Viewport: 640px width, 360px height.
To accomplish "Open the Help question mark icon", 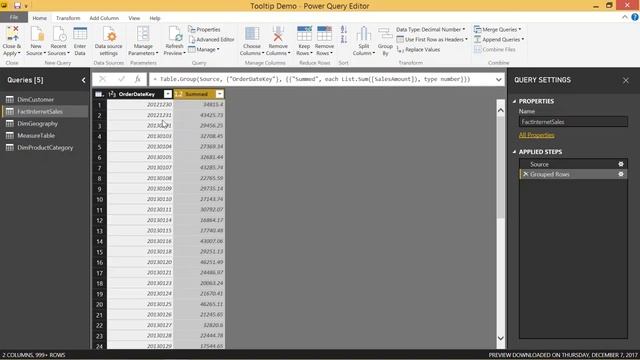I will (635, 17).
